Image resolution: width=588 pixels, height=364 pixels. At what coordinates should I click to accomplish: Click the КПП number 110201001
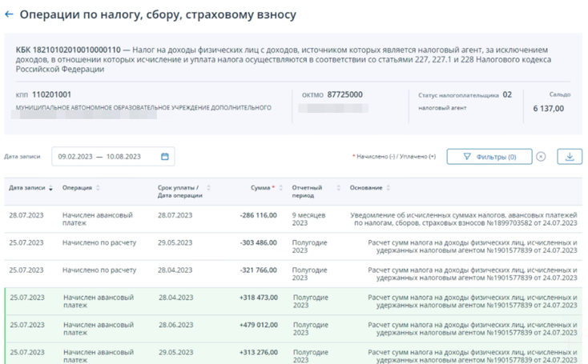[51, 94]
